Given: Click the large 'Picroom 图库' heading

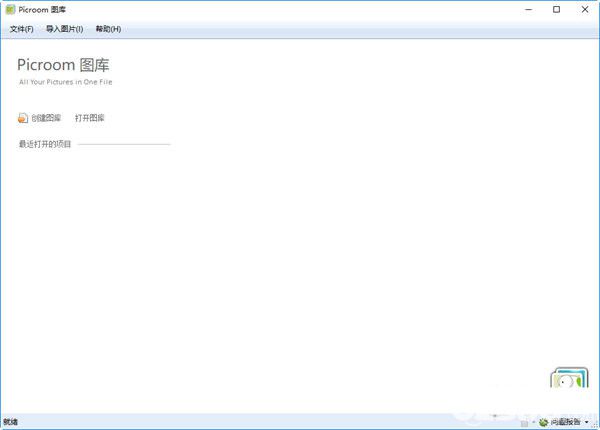Looking at the screenshot, I should [x=63, y=65].
